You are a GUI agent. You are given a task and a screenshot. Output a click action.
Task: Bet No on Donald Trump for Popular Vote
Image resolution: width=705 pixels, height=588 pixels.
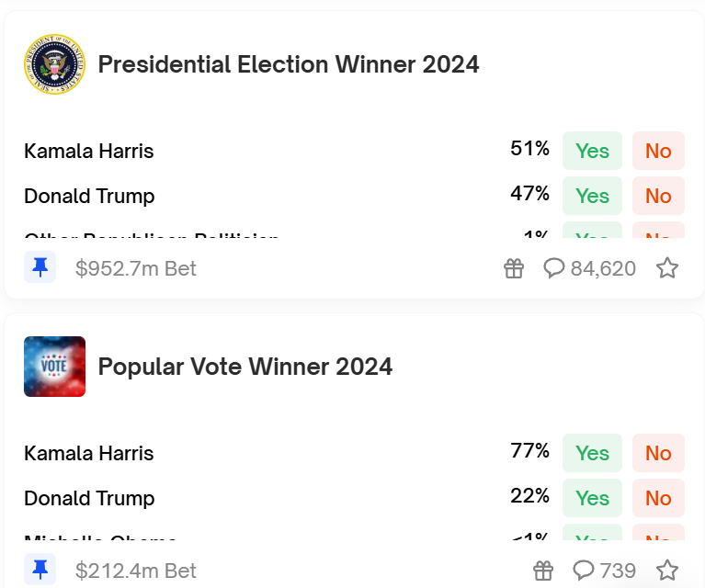(658, 498)
